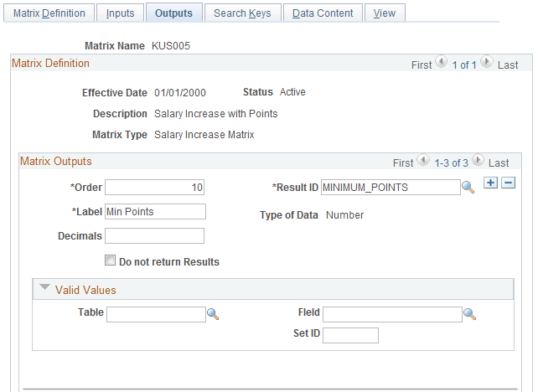Click the Set ID input field
This screenshot has width=538, height=392.
click(350, 335)
